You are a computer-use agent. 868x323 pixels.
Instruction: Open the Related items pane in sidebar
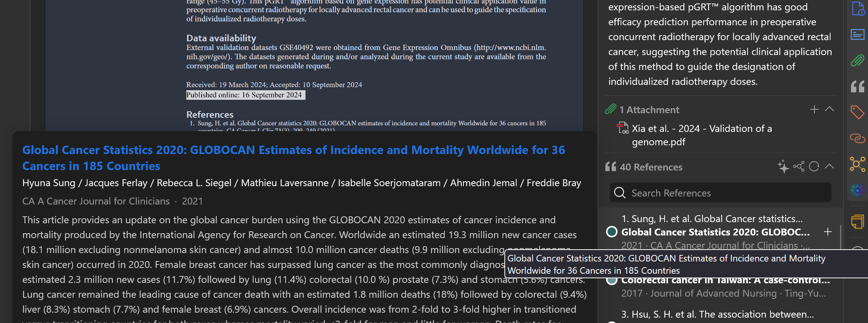pyautogui.click(x=858, y=138)
